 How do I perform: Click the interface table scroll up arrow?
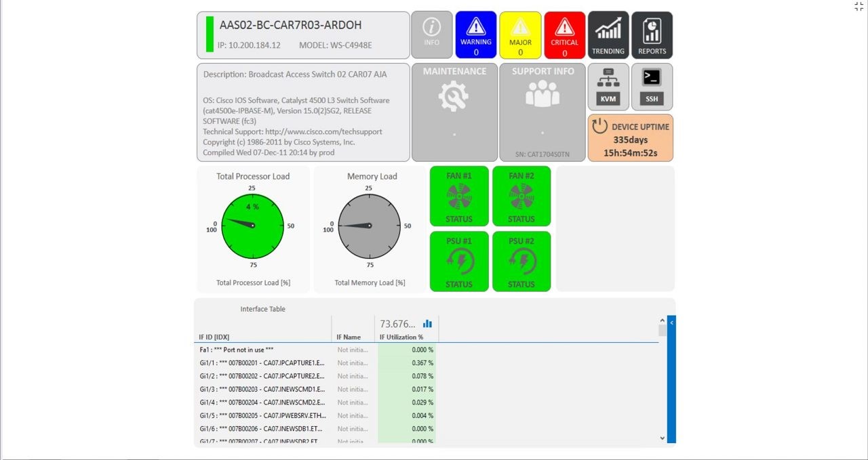point(663,320)
